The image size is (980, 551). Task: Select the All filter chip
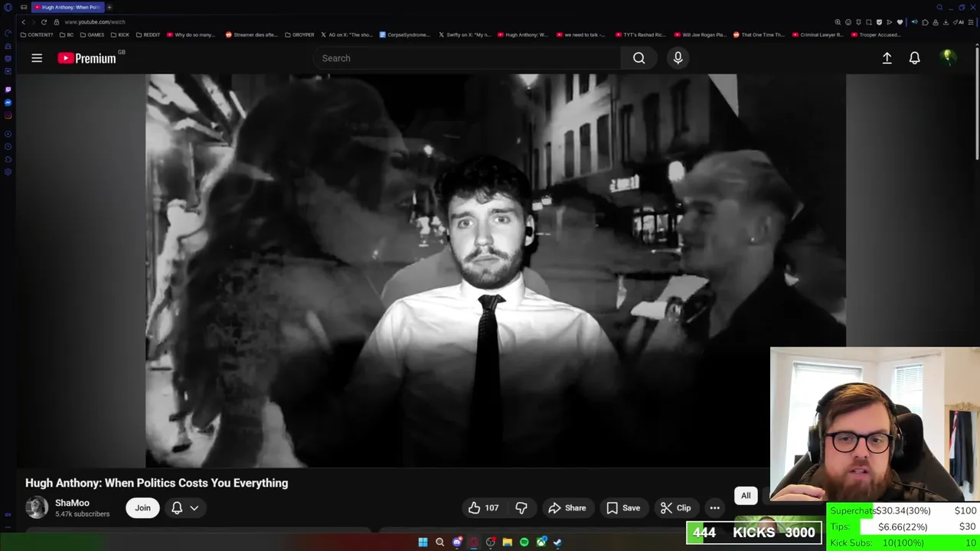(x=746, y=495)
